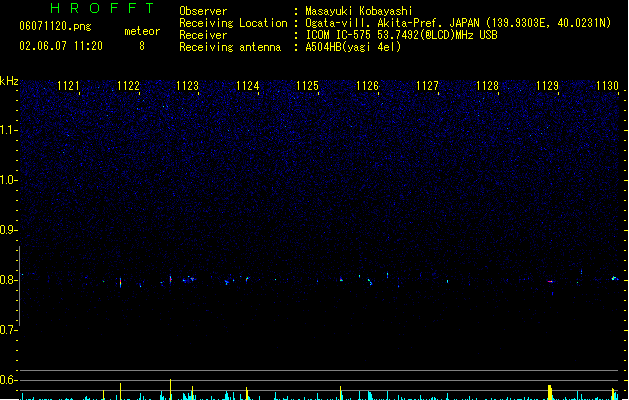The width and height of the screenshot is (629, 400).
Task: Click the Receiver field label
Action: tap(203, 35)
